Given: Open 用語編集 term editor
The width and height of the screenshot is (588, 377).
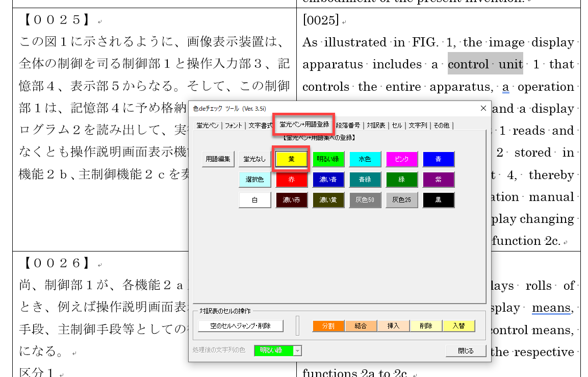Looking at the screenshot, I should click(218, 159).
